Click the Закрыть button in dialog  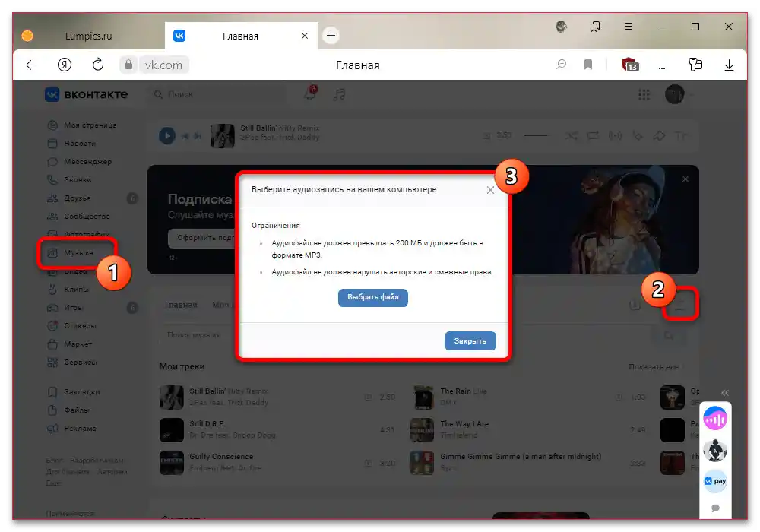[470, 340]
